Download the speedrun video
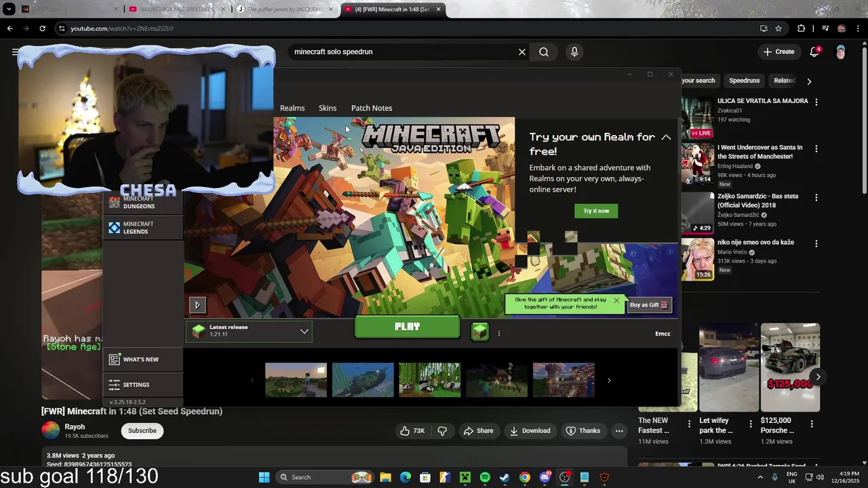Image resolution: width=868 pixels, height=488 pixels. [530, 430]
